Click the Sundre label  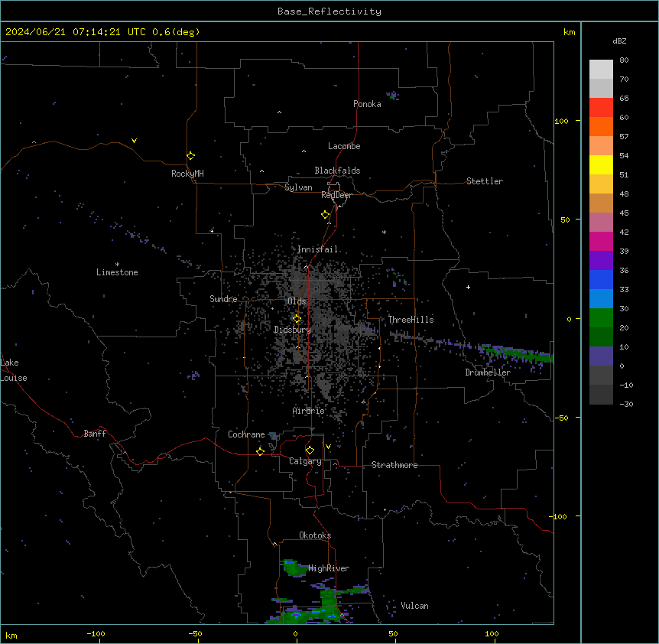coord(223,299)
